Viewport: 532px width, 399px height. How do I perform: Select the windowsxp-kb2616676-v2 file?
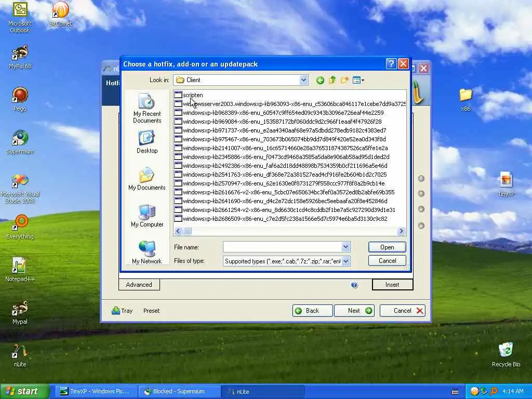285,192
